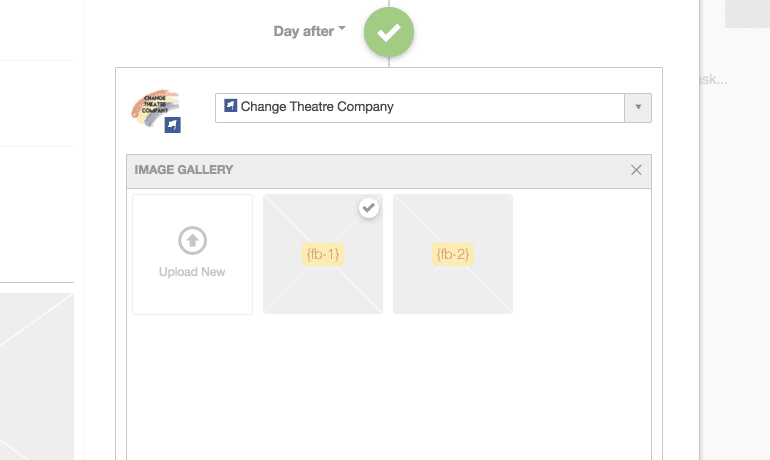The height and width of the screenshot is (460, 770).
Task: Click the Upload New text label
Action: click(192, 272)
